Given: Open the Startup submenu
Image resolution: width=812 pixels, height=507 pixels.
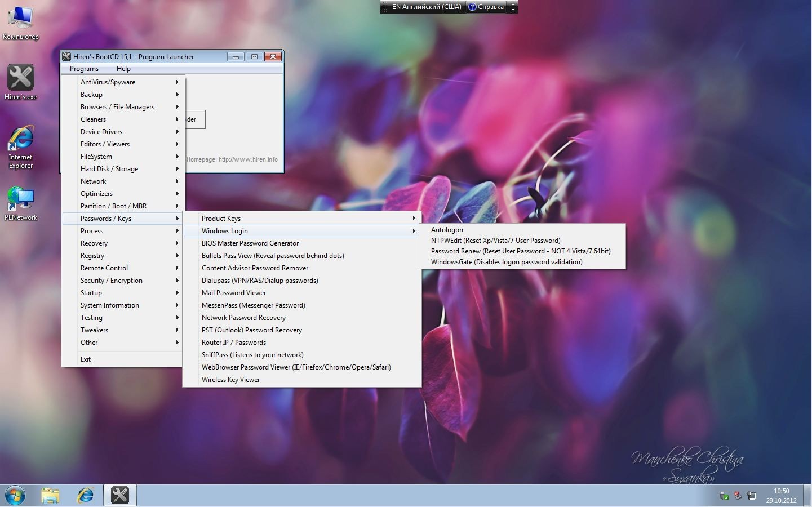Looking at the screenshot, I should 122,293.
